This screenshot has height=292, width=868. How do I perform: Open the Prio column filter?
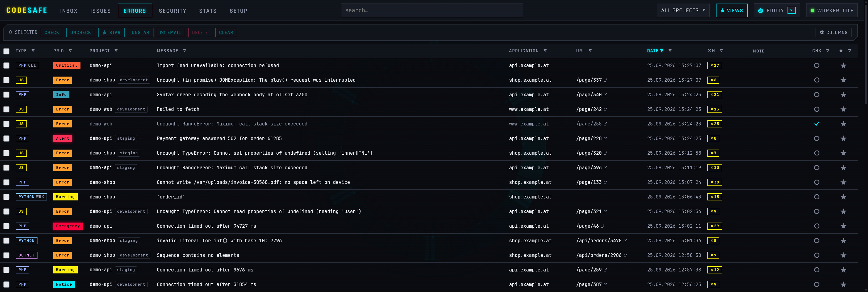[70, 51]
